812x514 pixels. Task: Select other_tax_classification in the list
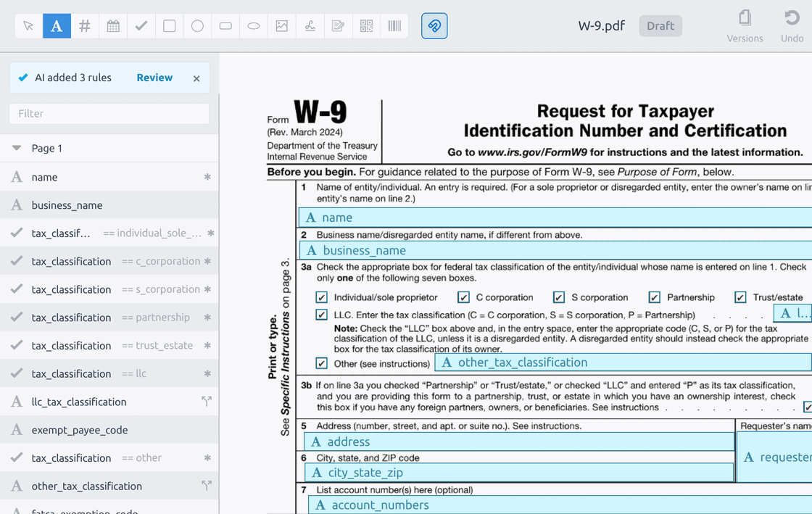(109, 486)
